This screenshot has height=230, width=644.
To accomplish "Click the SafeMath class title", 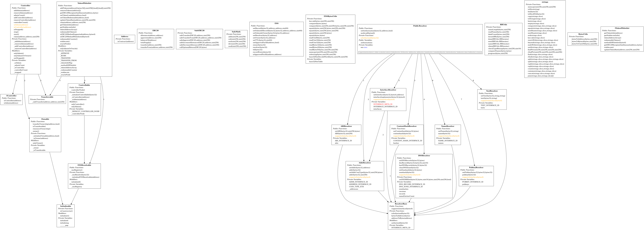I will coord(236,32).
